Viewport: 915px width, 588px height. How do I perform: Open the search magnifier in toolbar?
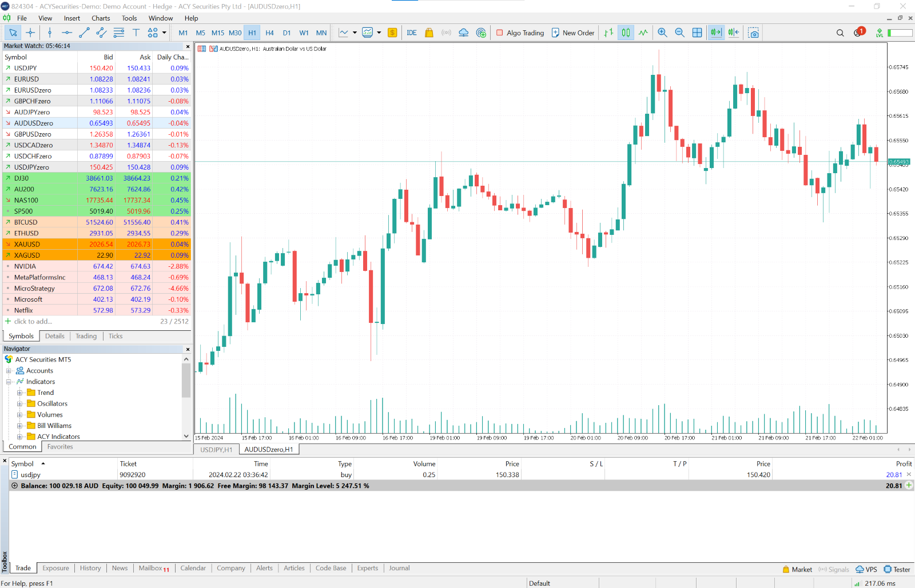pyautogui.click(x=840, y=33)
